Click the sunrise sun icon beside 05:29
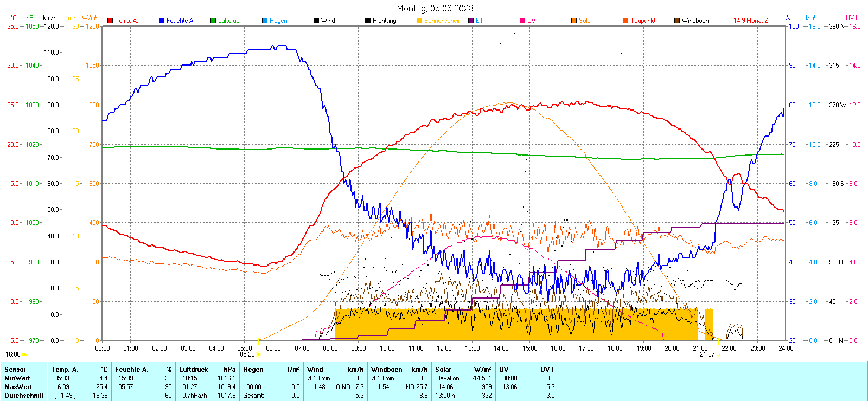 (258, 354)
